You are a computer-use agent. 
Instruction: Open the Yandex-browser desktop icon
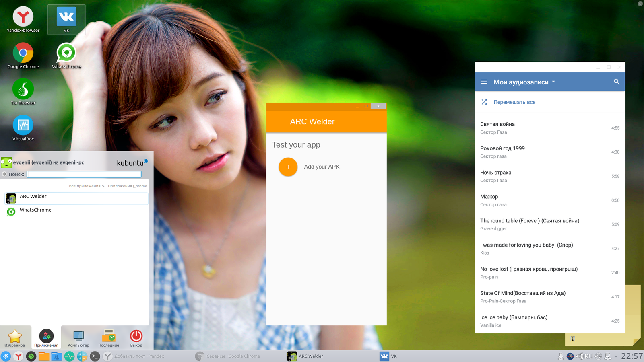(x=23, y=19)
